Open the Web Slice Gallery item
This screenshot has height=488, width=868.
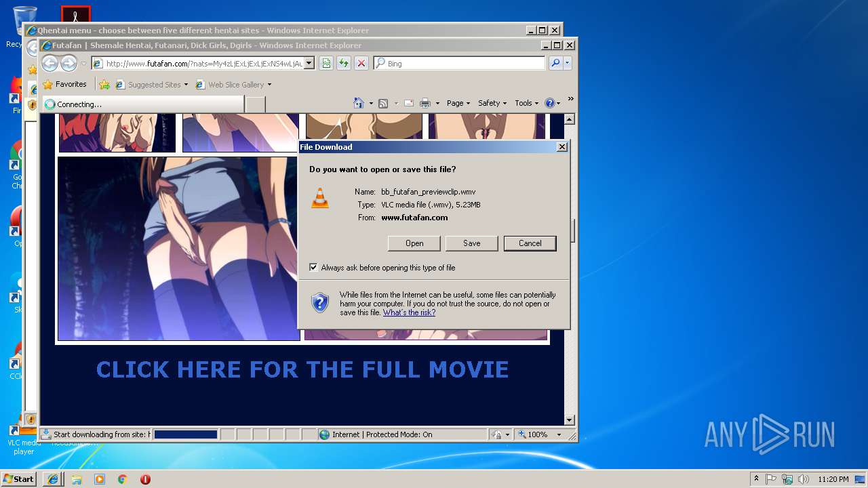click(233, 85)
